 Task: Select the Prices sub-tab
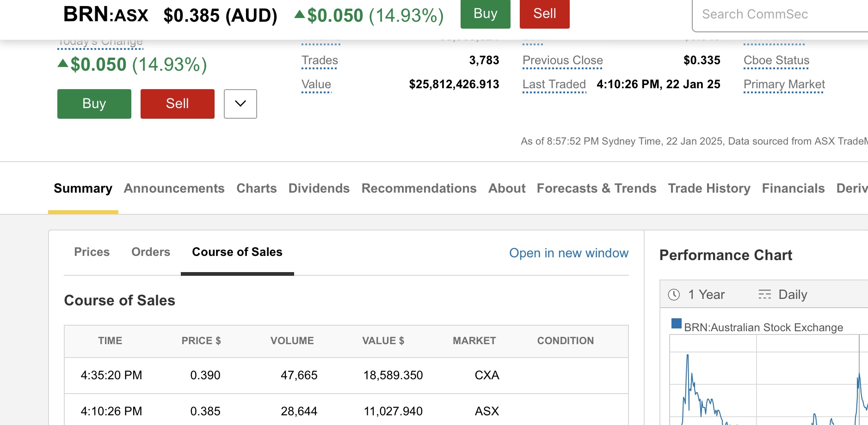tap(92, 252)
